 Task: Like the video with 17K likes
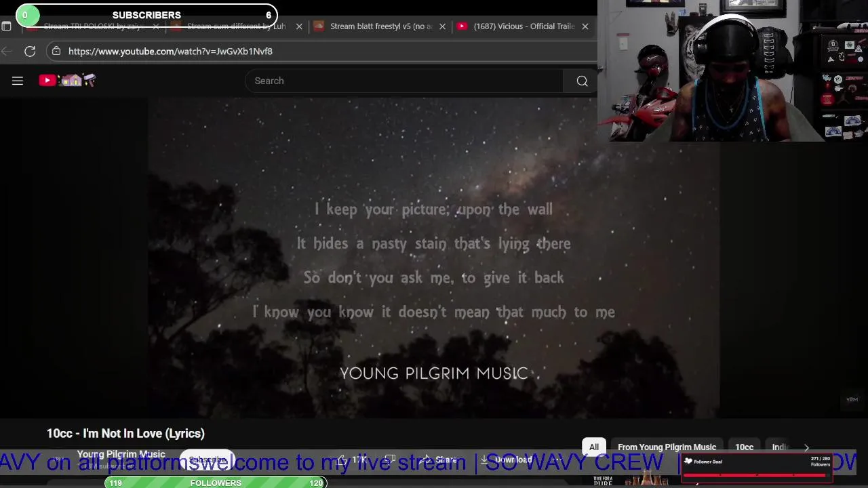(x=353, y=460)
